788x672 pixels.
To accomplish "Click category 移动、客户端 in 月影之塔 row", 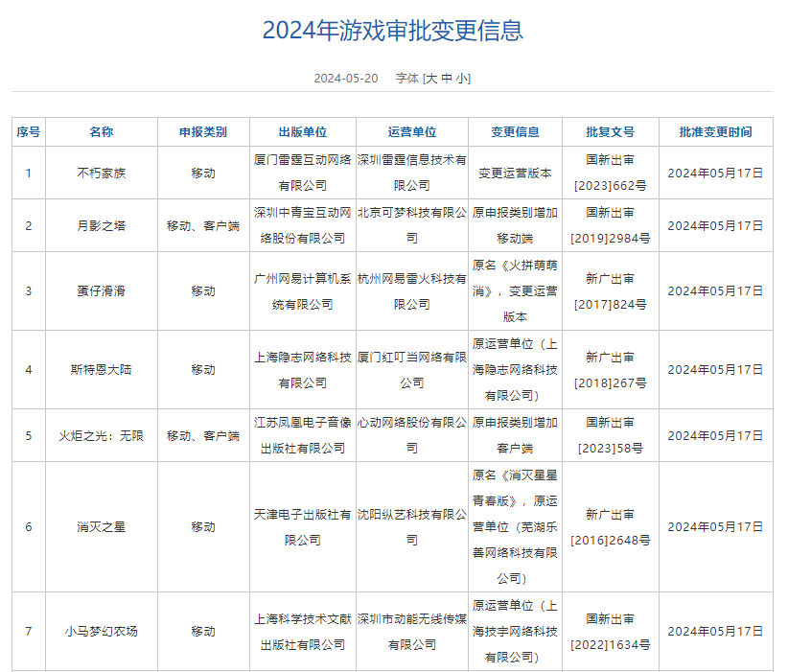I will pos(203,225).
